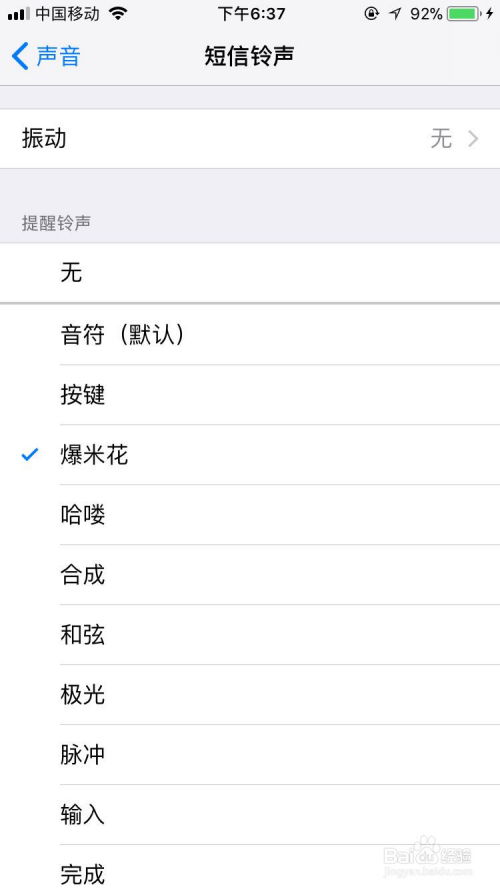Viewport: 500px width, 889px height.
Task: Choose the 和弦 alert tone
Action: (250, 635)
